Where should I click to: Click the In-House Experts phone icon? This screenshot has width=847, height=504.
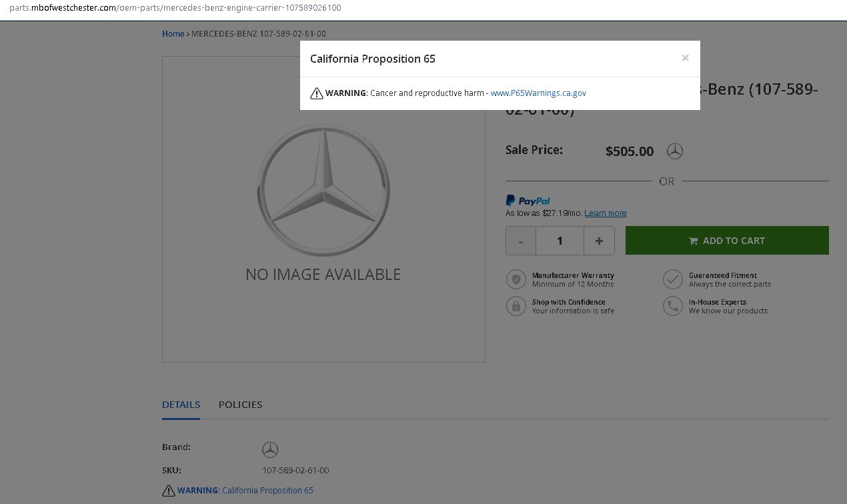point(673,306)
